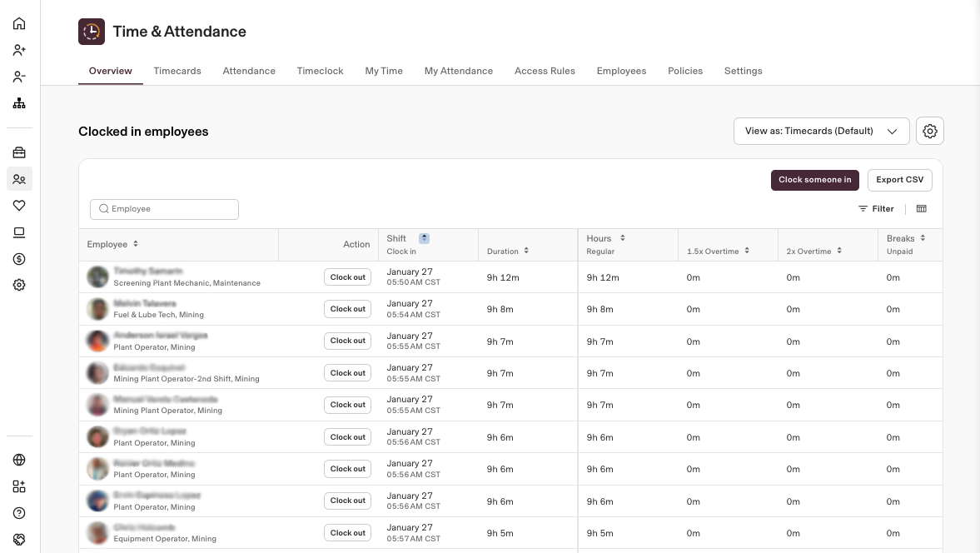Clock out the Equipment Operator employee
This screenshot has height=553, width=980.
347,533
